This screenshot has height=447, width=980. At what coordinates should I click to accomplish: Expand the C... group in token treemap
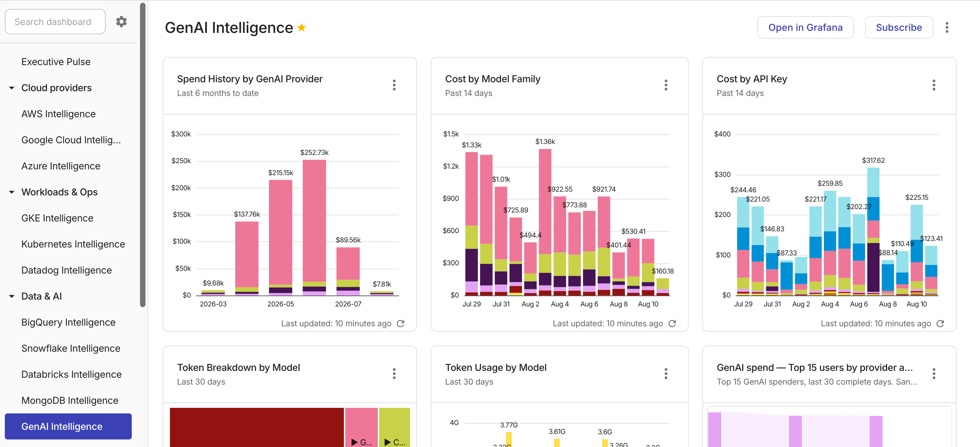tap(395, 442)
